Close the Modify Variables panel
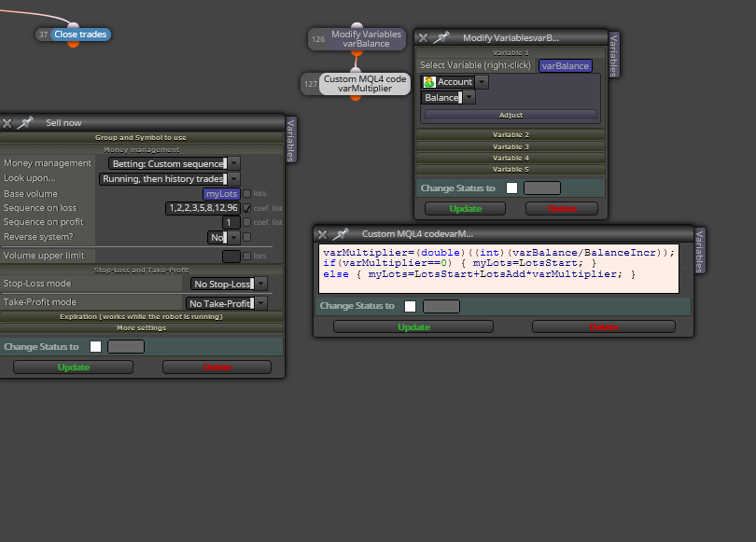This screenshot has width=756, height=542. (424, 38)
